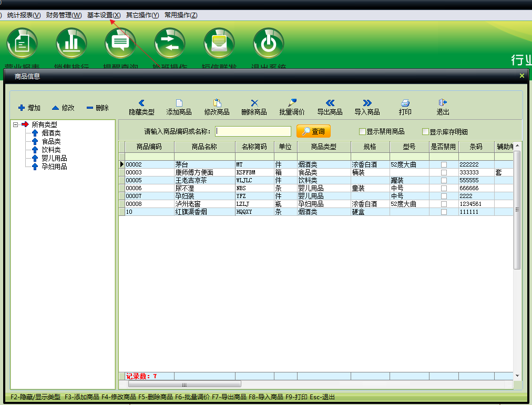Click 增加 to add a category
This screenshot has height=405, width=532.
click(29, 108)
